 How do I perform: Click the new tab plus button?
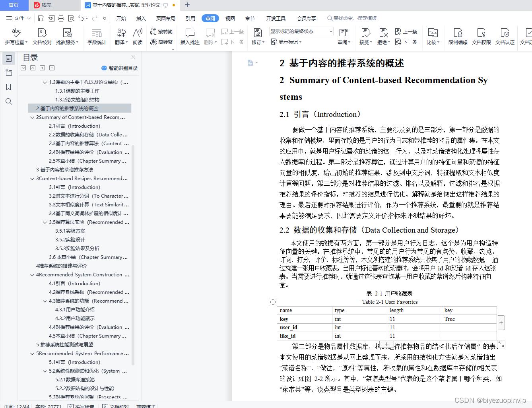187,5
